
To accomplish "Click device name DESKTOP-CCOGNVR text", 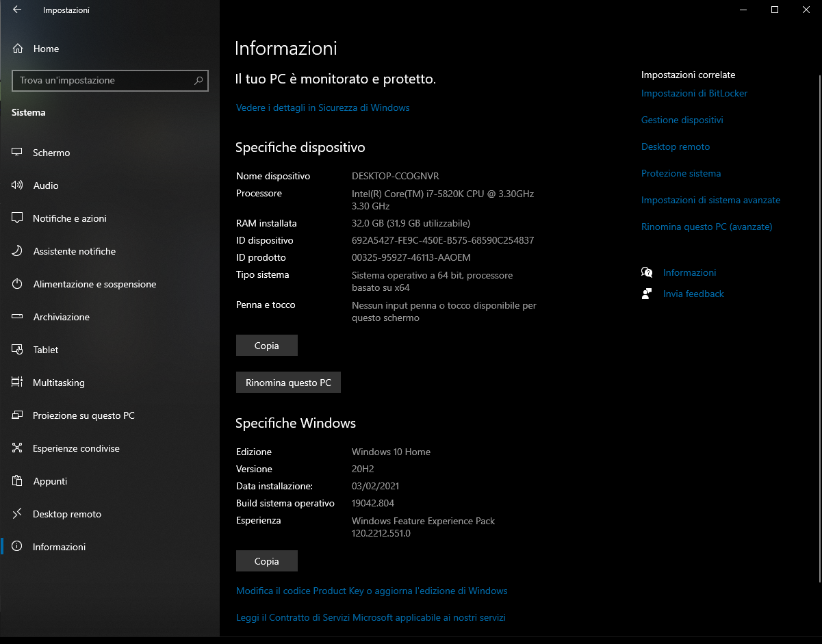I will coord(395,176).
